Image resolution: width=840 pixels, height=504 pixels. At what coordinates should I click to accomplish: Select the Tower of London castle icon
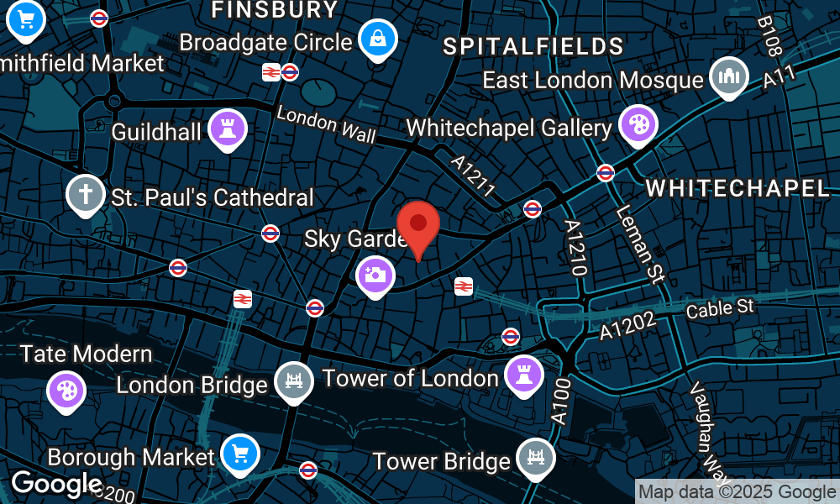524,375
